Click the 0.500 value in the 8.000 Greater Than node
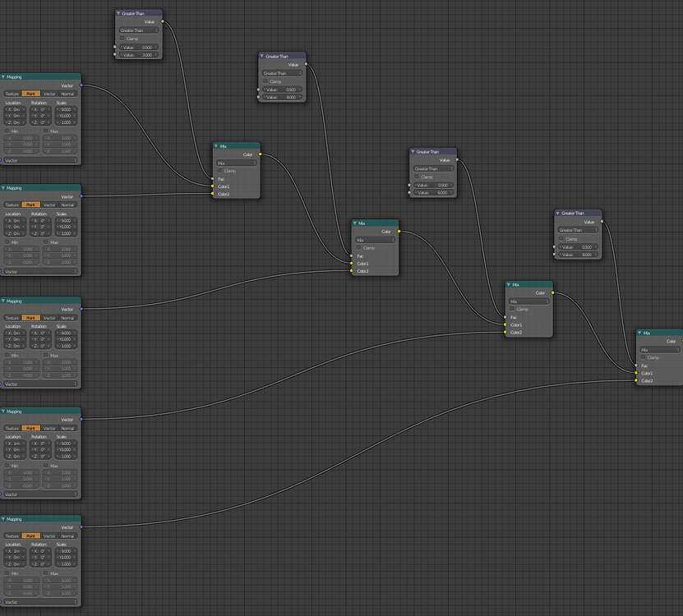 pos(578,247)
